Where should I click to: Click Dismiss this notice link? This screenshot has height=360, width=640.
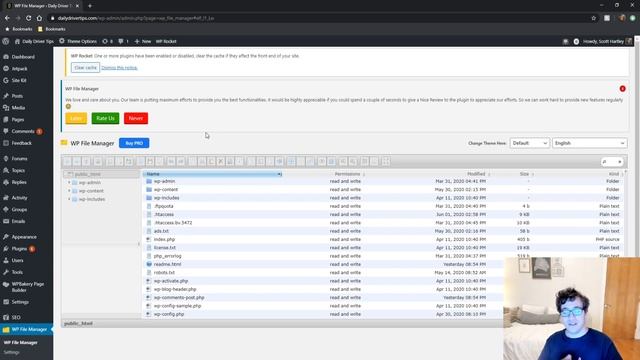pos(119,68)
